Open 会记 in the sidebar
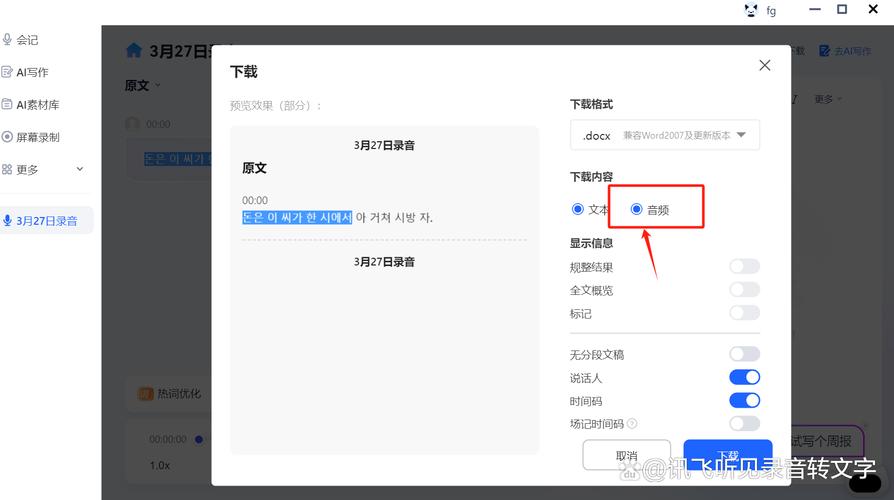The width and height of the screenshot is (894, 500). (27, 39)
